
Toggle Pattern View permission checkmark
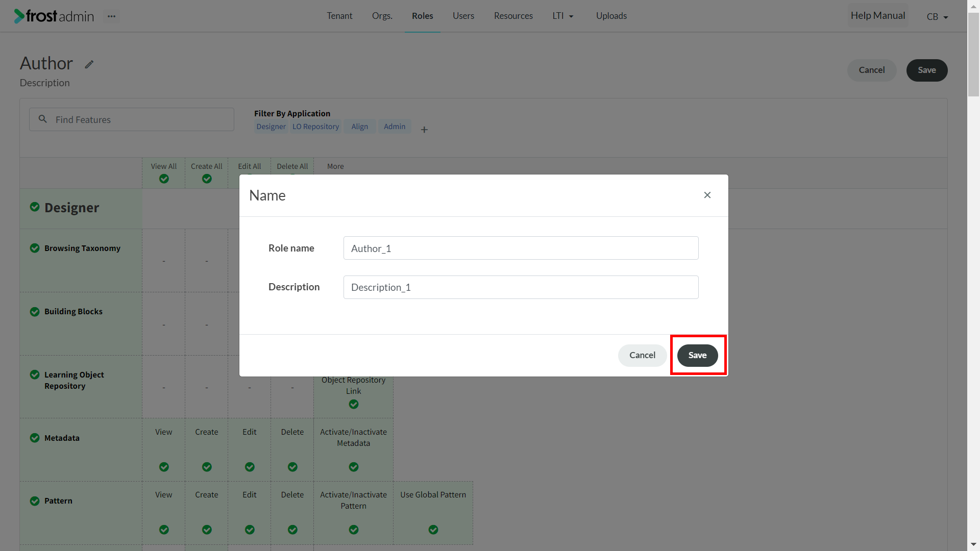pos(164,530)
